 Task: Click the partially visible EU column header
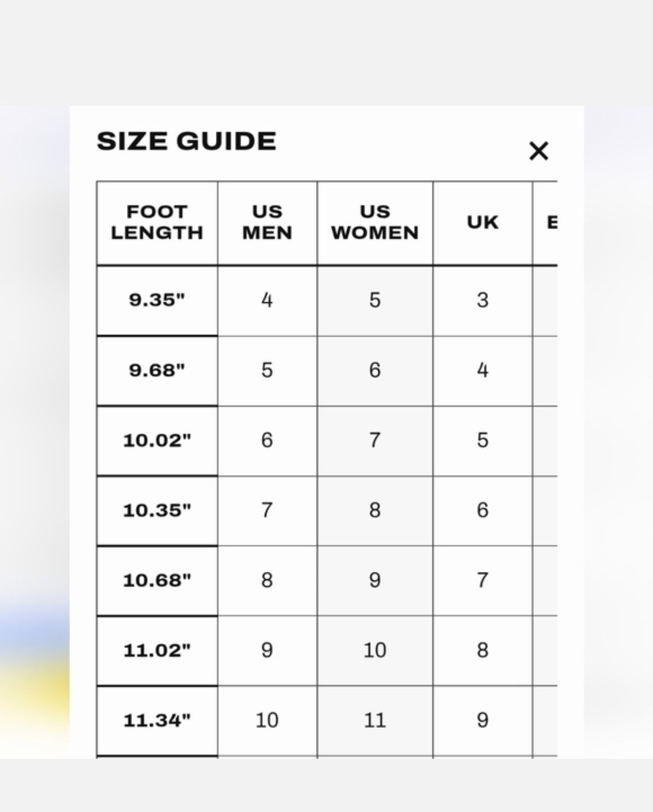pyautogui.click(x=545, y=222)
